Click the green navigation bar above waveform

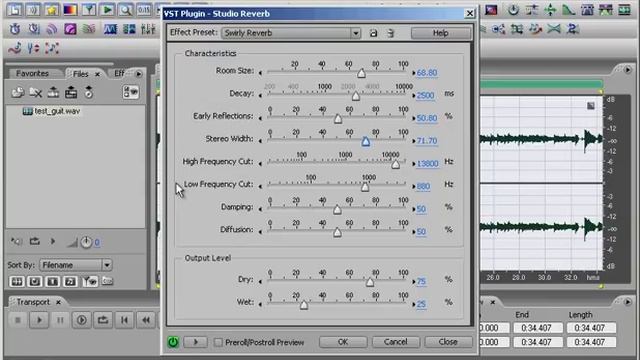point(541,84)
